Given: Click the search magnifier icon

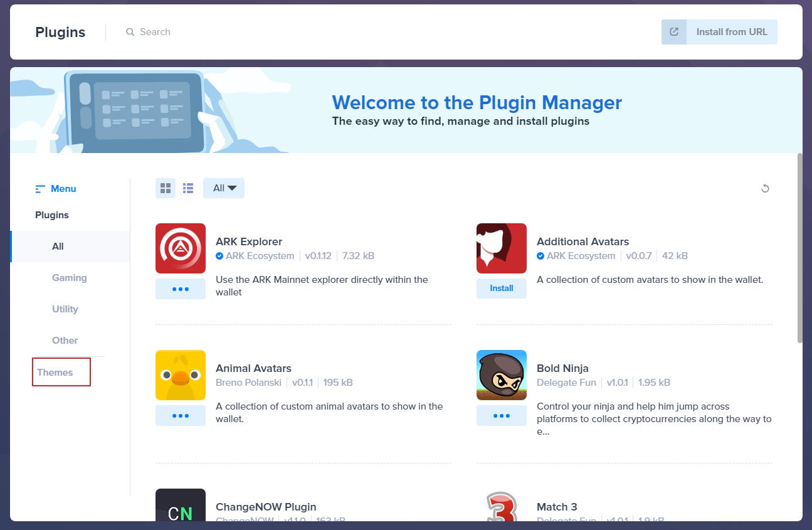Looking at the screenshot, I should (130, 32).
